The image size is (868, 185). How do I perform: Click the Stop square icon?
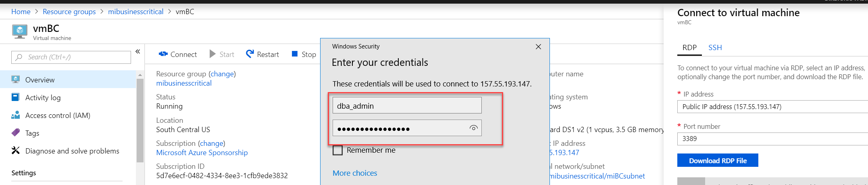pyautogui.click(x=295, y=54)
